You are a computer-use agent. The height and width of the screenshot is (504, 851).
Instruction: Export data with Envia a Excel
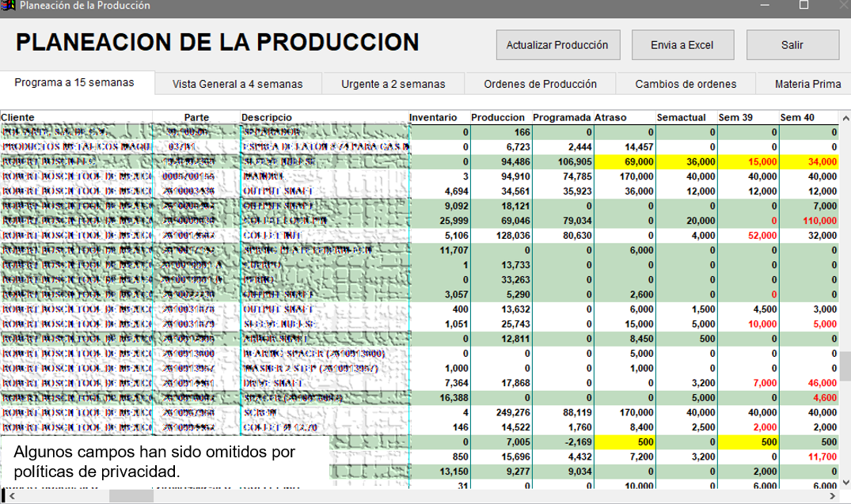(x=682, y=45)
